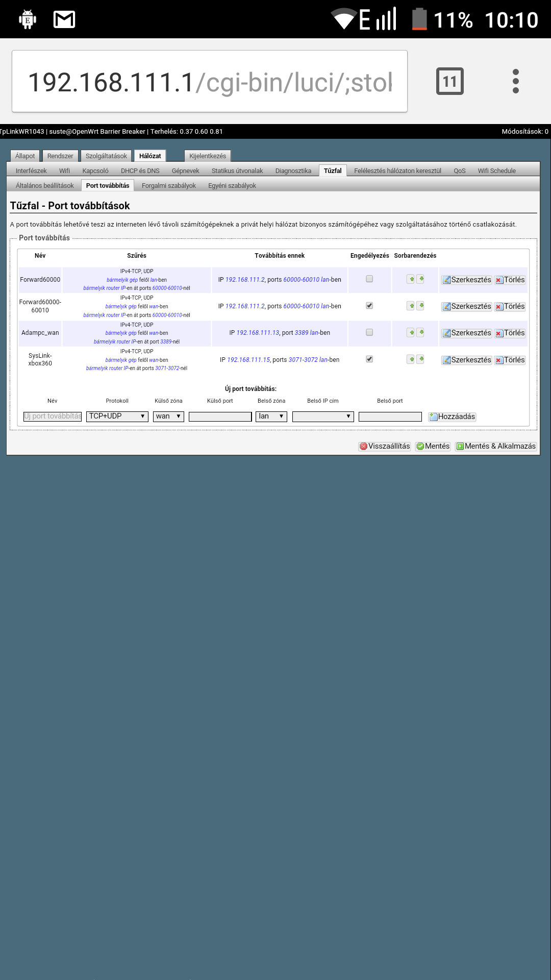Click the Hozzáadás add button
Image resolution: width=551 pixels, height=980 pixels.
(452, 416)
